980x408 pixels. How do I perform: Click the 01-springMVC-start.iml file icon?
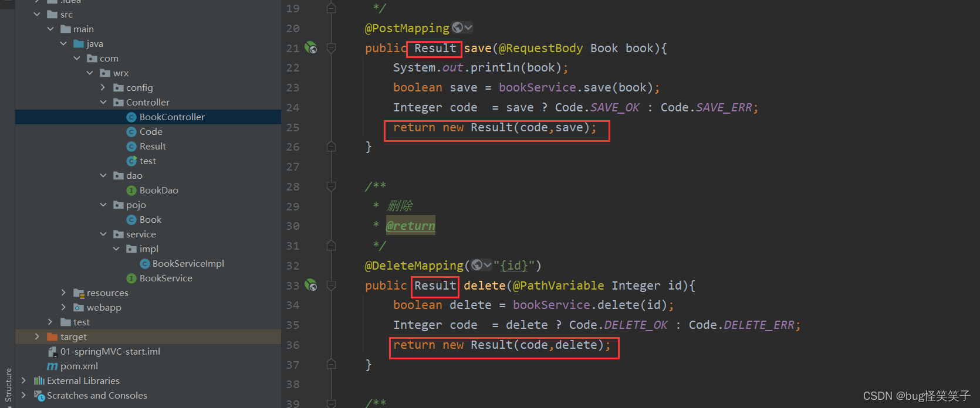[x=52, y=351]
